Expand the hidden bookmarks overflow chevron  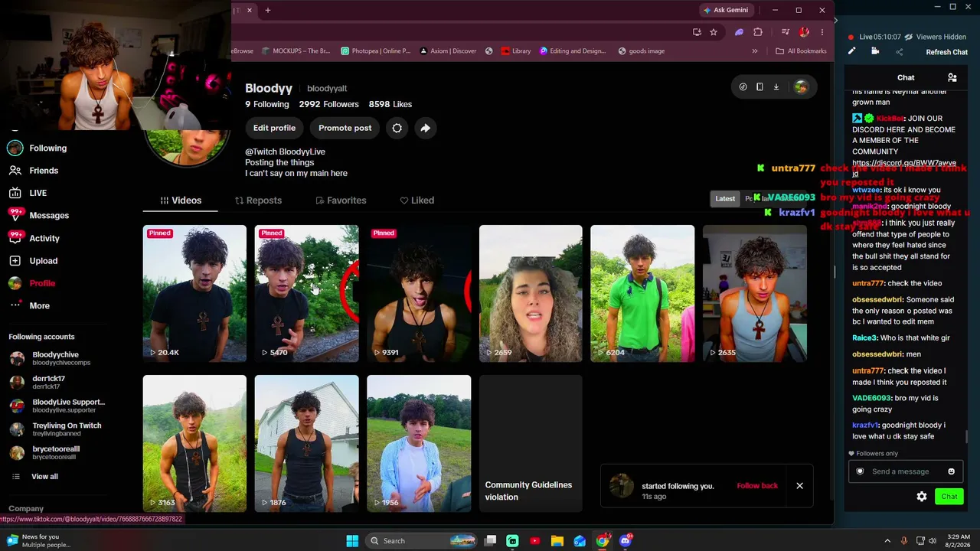tap(755, 51)
